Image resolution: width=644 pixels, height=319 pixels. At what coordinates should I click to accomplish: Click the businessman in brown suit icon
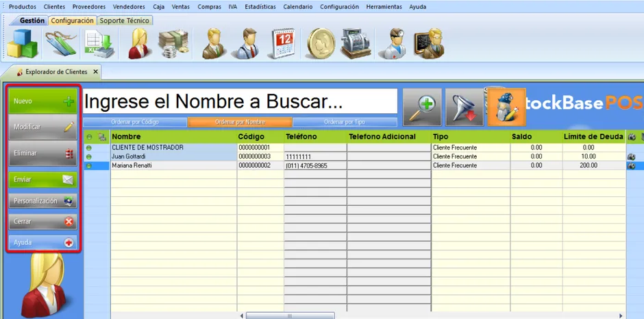click(214, 44)
